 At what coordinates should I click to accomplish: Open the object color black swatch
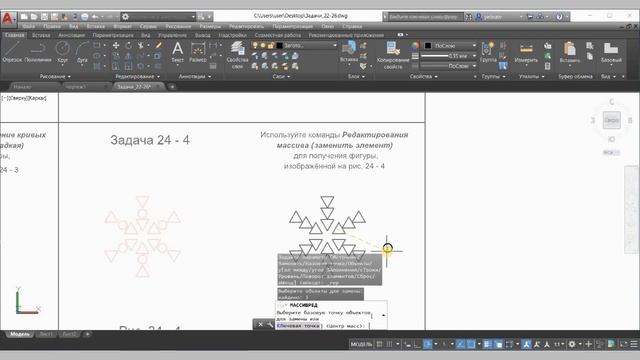coord(428,45)
